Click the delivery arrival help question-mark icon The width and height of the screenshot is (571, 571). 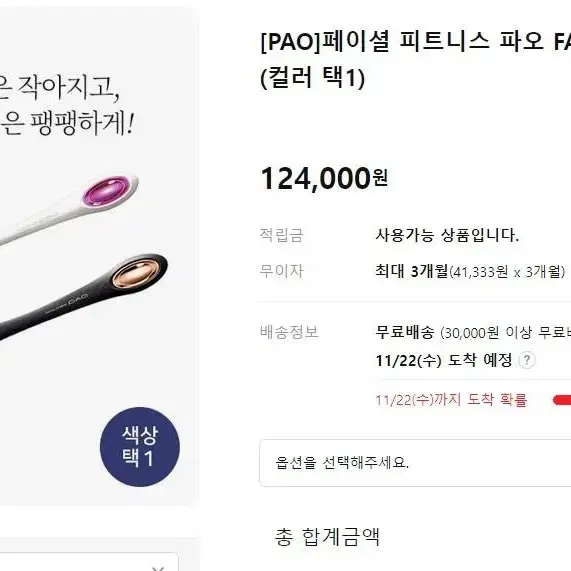pos(526,361)
